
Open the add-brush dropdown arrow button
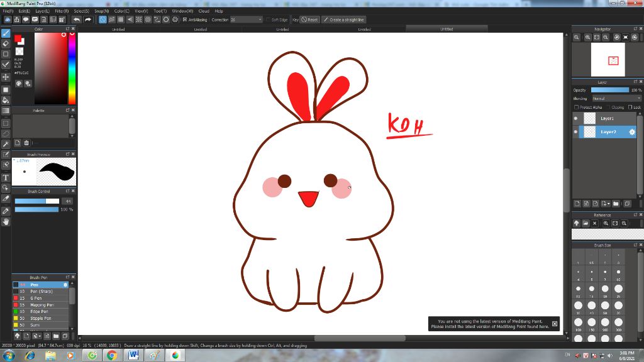[x=36, y=336]
